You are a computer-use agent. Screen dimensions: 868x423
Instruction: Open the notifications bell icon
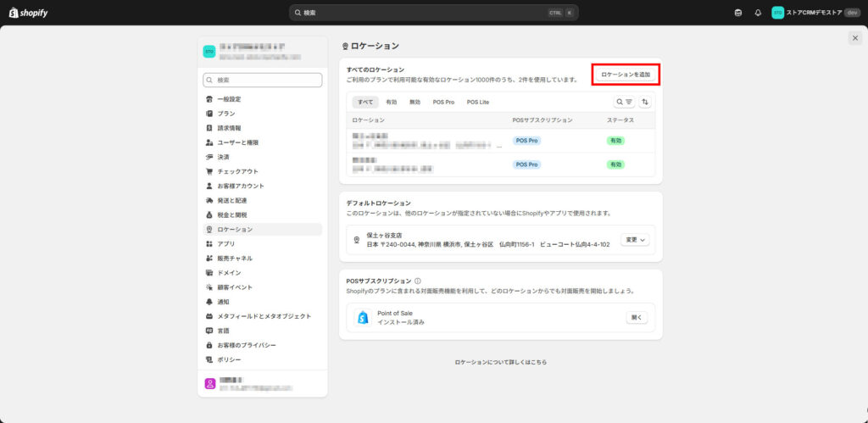(758, 13)
